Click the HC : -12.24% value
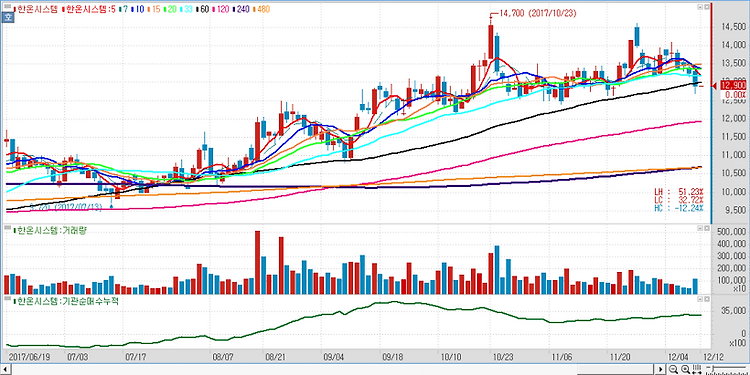This screenshot has width=750, height=375. pos(679,208)
